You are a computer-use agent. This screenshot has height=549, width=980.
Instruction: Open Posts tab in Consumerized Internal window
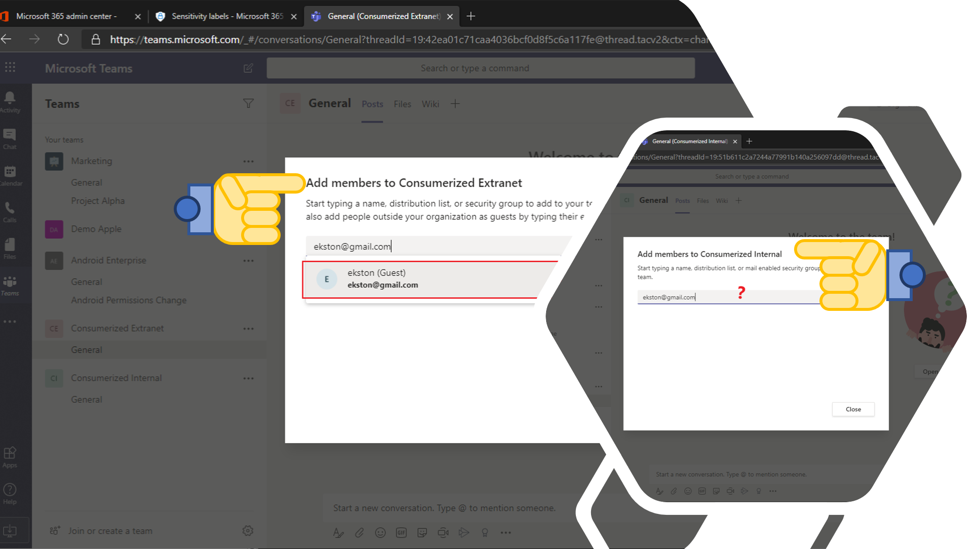click(x=682, y=201)
